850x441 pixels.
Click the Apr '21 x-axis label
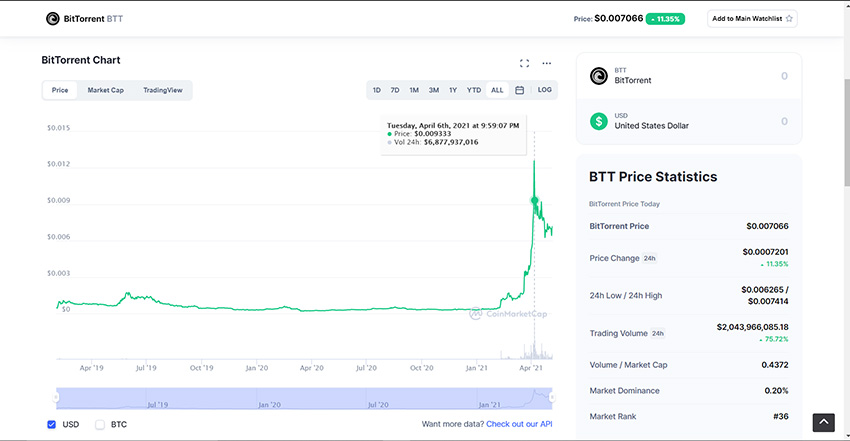[531, 368]
